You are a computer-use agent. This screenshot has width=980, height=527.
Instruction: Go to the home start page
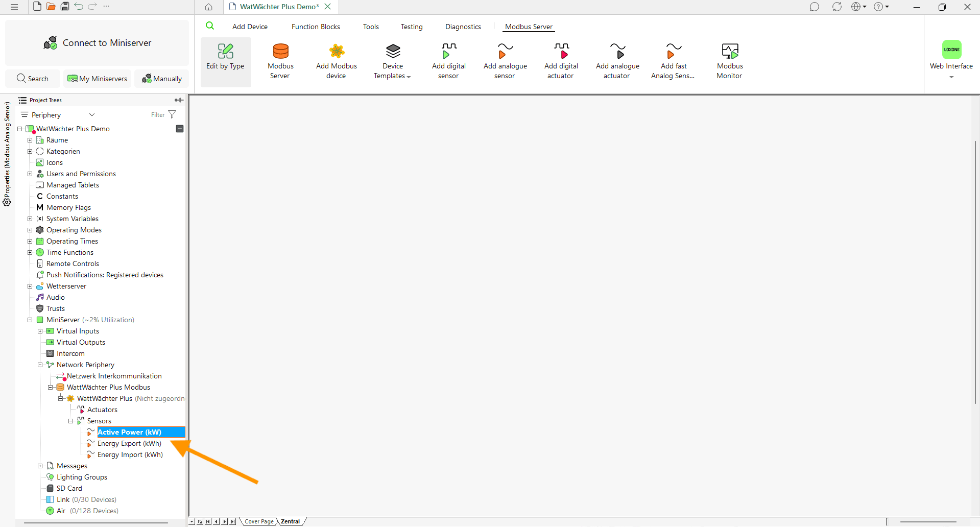pyautogui.click(x=209, y=7)
